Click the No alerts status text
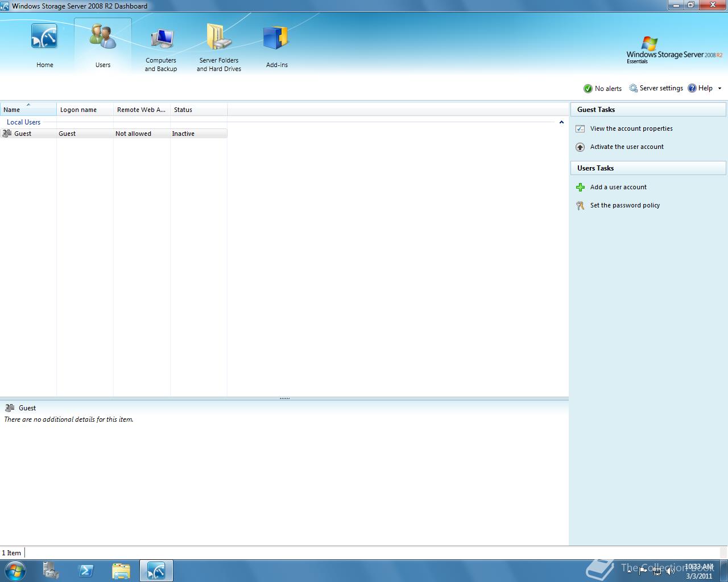 (x=608, y=89)
